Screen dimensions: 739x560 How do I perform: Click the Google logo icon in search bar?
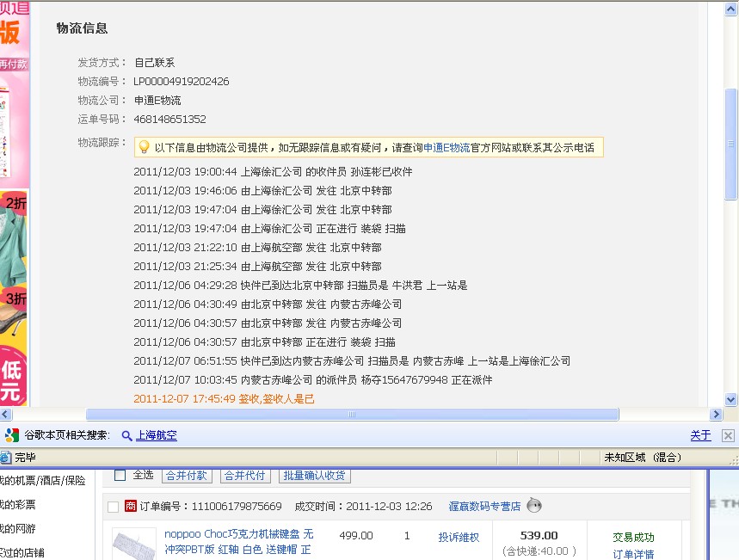click(x=11, y=435)
